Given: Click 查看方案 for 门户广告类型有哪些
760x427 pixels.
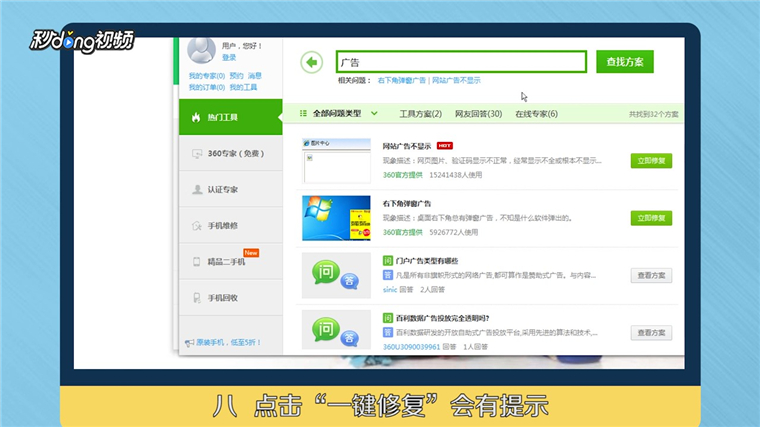Looking at the screenshot, I should click(651, 275).
